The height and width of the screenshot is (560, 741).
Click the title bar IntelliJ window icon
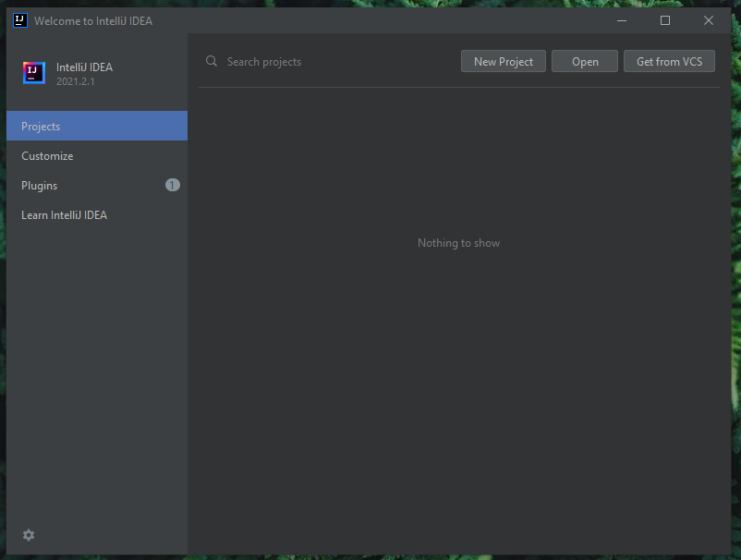coord(19,21)
